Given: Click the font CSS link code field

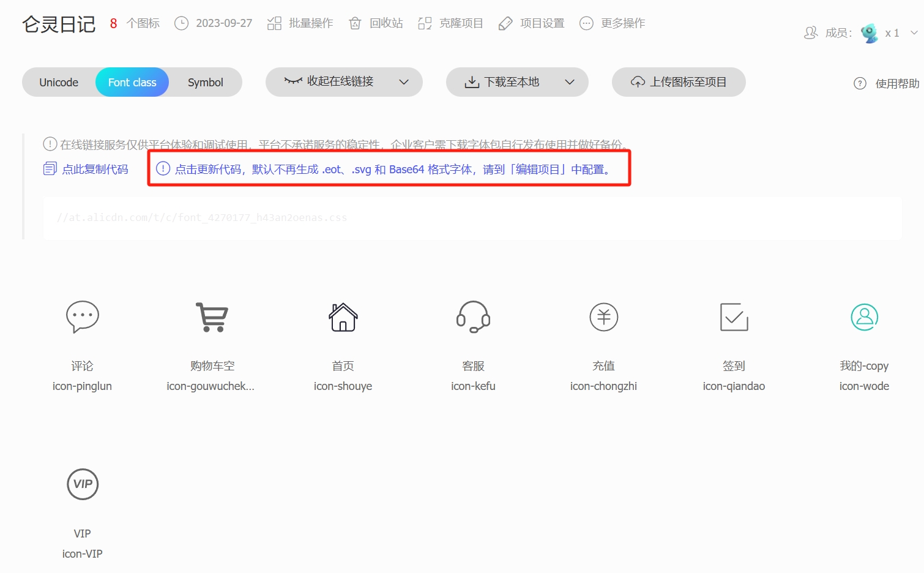Looking at the screenshot, I should pyautogui.click(x=471, y=218).
